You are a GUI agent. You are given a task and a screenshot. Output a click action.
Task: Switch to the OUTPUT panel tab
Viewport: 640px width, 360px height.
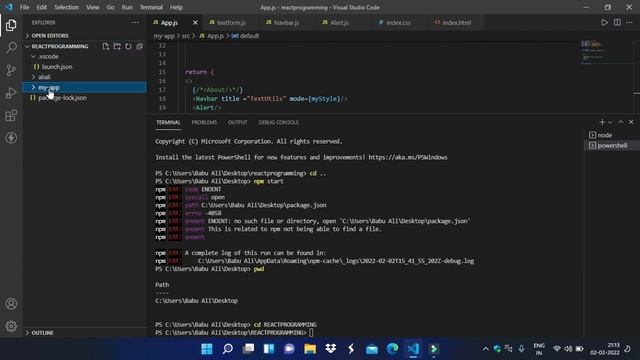238,122
